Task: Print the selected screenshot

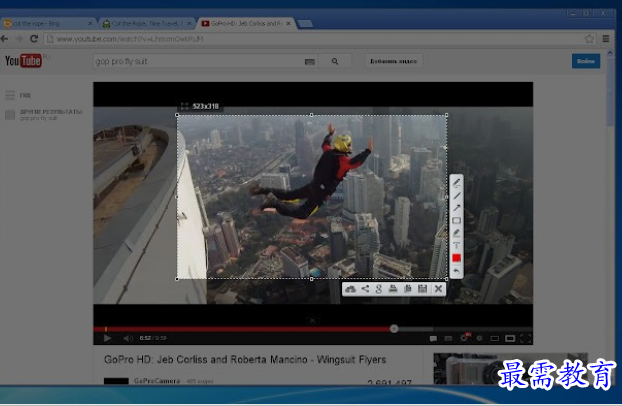Action: point(393,289)
